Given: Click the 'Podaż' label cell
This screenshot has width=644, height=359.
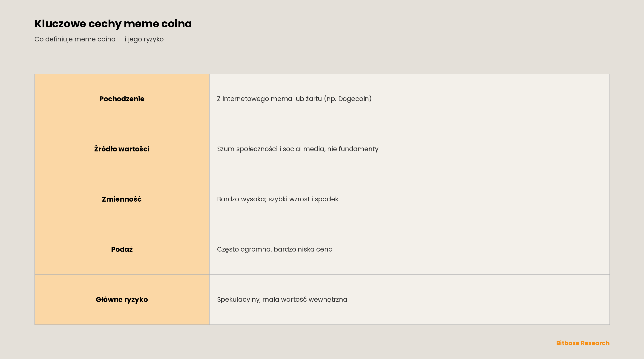Looking at the screenshot, I should tap(122, 249).
